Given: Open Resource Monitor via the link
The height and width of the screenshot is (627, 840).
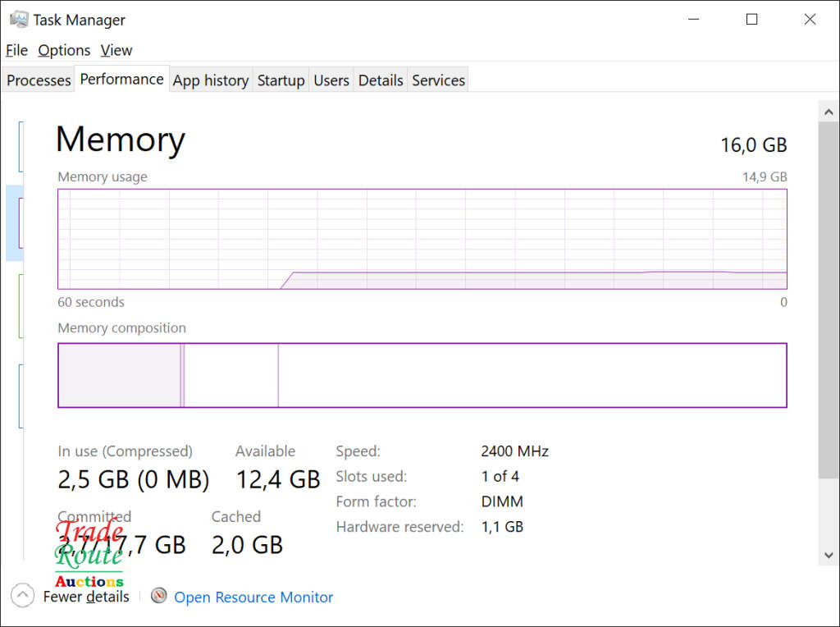Looking at the screenshot, I should (x=253, y=597).
